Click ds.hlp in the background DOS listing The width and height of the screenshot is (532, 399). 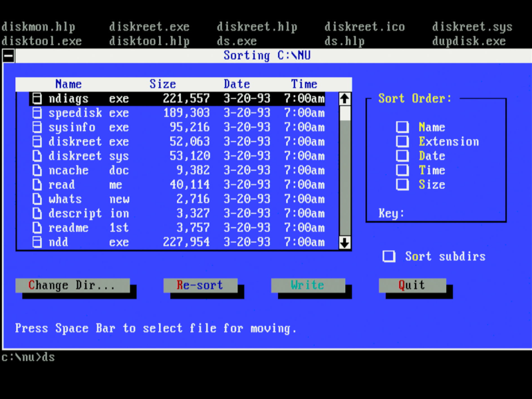(344, 41)
